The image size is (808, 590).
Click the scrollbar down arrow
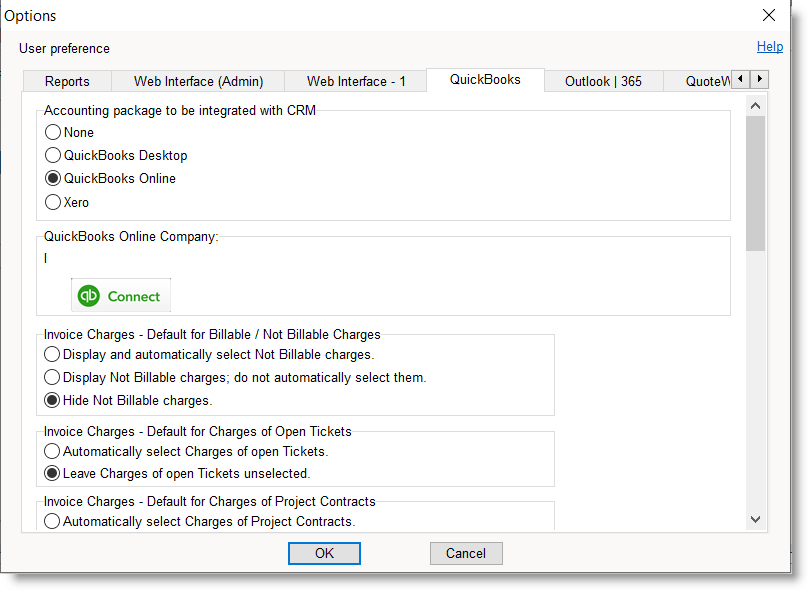[x=755, y=519]
